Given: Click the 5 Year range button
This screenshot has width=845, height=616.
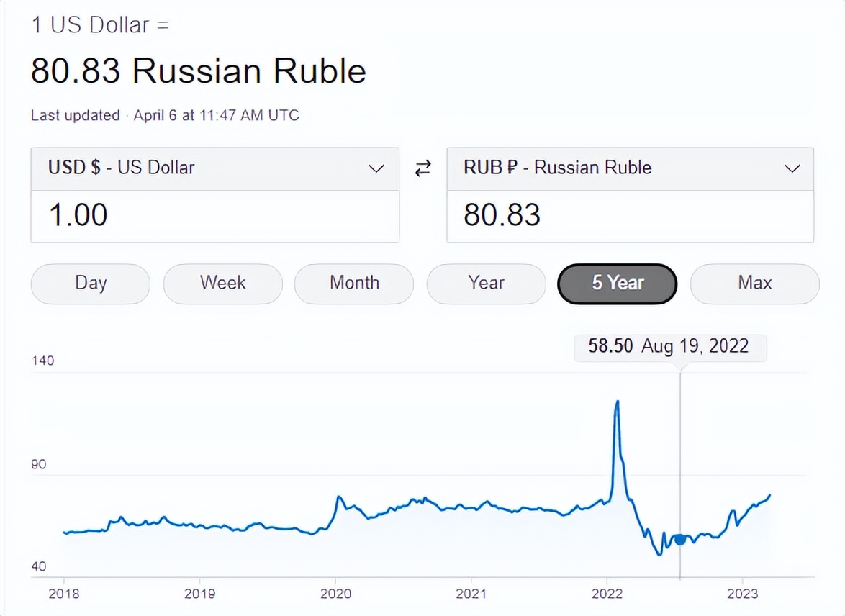Looking at the screenshot, I should [x=616, y=284].
